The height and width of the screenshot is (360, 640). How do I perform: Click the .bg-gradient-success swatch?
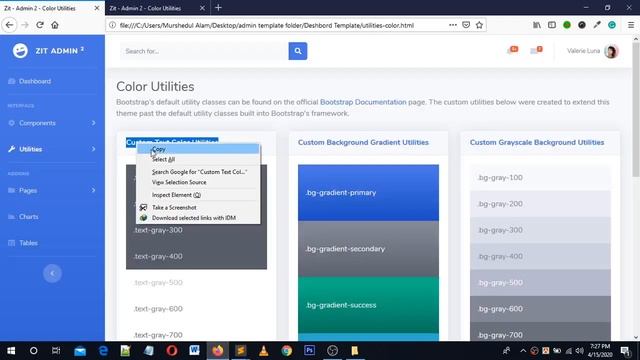pyautogui.click(x=368, y=305)
